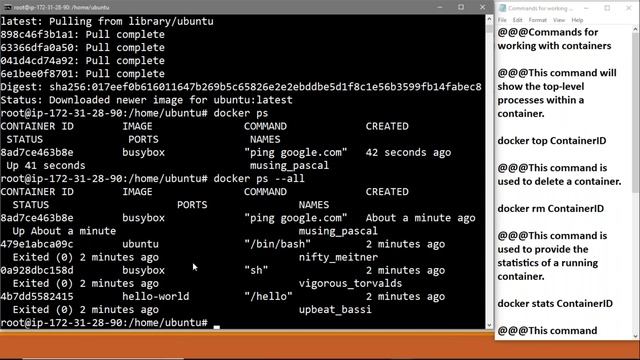Click container ID 0a928dbc158d
Viewport: 640px width, 360px height.
click(x=37, y=270)
